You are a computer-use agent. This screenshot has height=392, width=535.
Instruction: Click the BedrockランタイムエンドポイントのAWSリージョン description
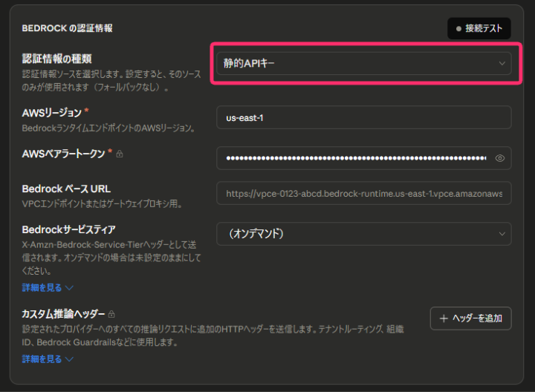[108, 128]
